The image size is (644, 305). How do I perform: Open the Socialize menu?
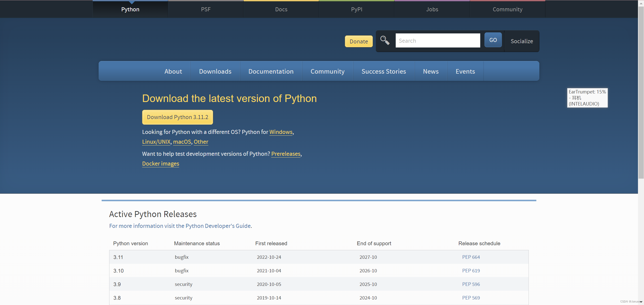522,41
